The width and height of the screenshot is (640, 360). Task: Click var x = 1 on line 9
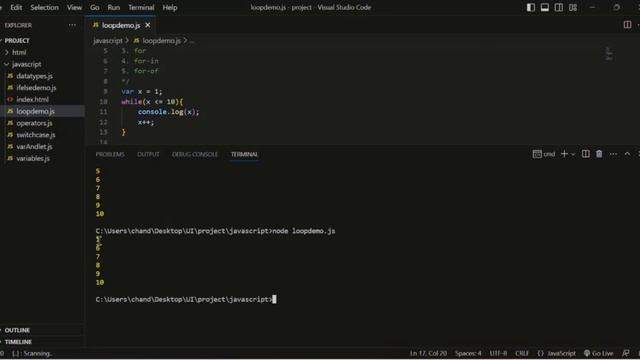click(142, 91)
